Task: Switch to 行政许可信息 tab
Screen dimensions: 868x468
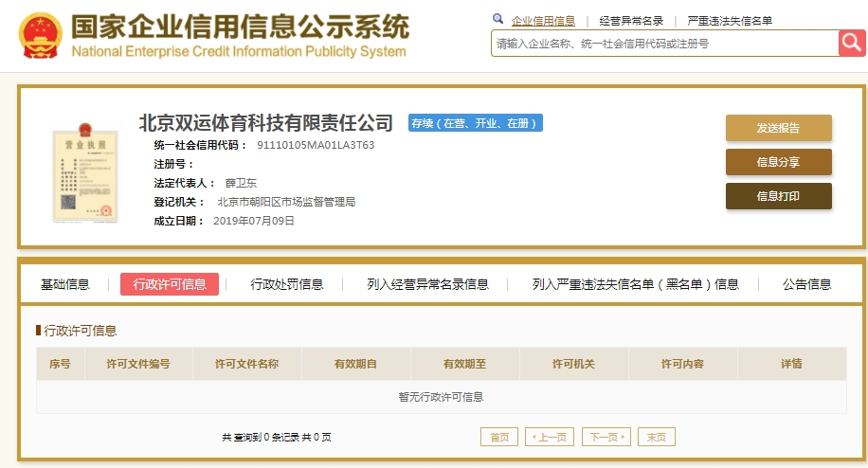Action: click(x=170, y=284)
